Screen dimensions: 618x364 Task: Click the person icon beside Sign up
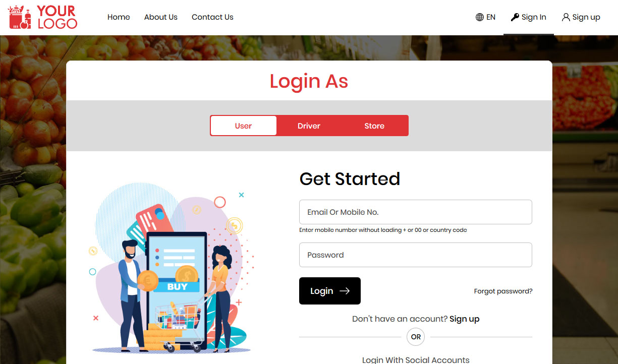[566, 17]
